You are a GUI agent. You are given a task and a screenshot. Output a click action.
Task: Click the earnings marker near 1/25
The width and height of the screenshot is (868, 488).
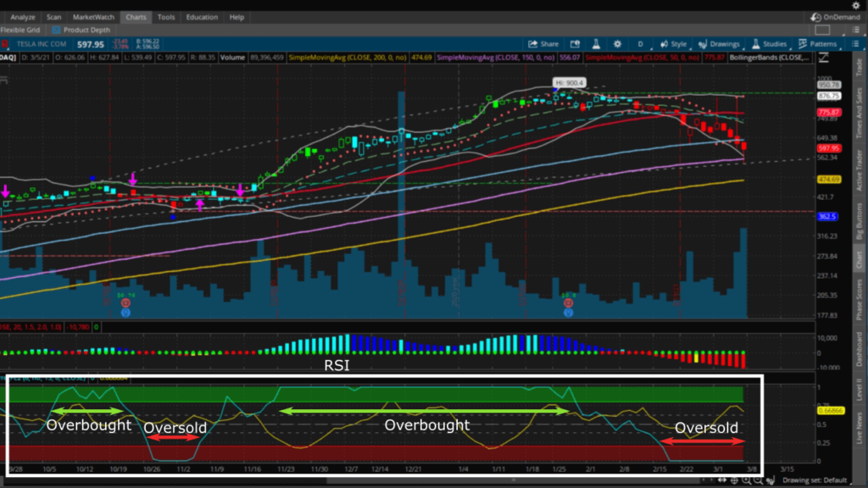[x=568, y=303]
